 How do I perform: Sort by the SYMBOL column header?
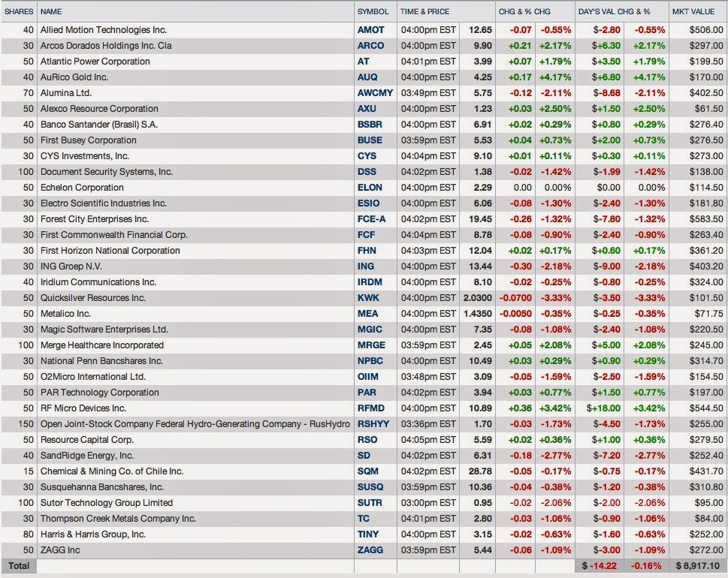(x=373, y=11)
